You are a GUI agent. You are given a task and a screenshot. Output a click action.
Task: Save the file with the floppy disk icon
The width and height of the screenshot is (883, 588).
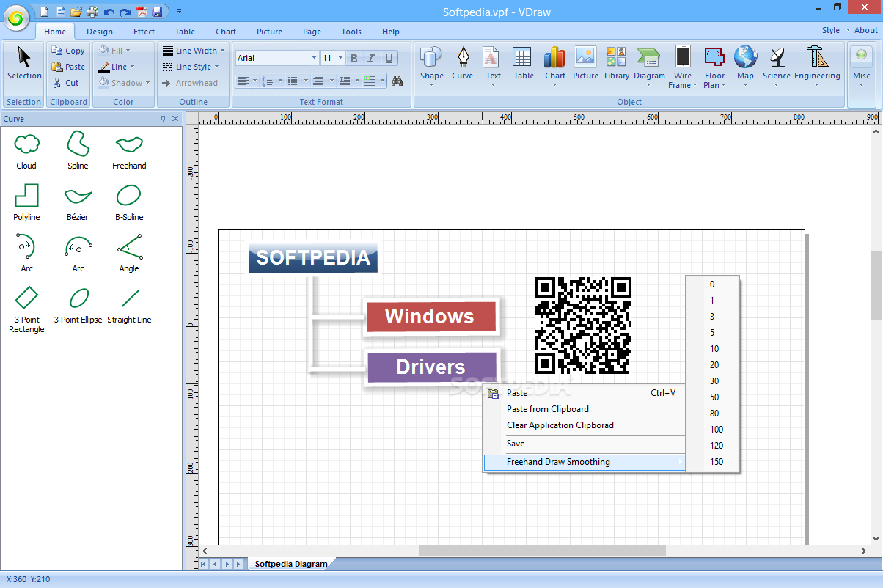[157, 12]
